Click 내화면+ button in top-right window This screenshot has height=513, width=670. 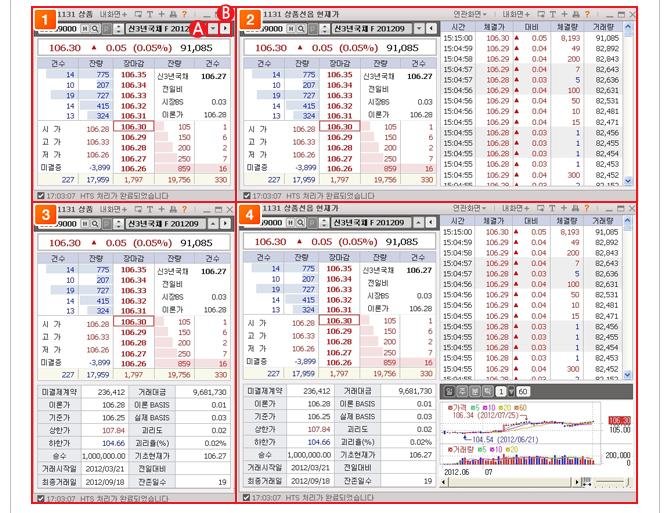coord(516,15)
